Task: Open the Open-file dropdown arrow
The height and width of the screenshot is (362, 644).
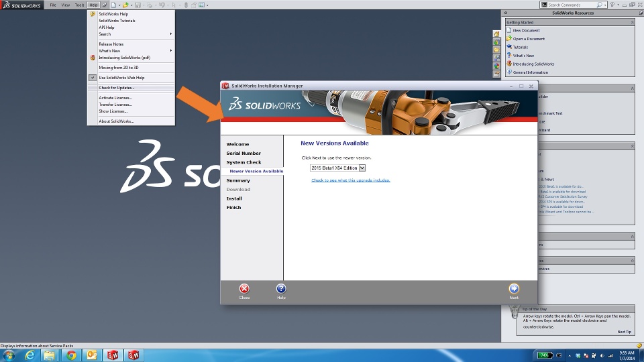Action: pyautogui.click(x=131, y=5)
